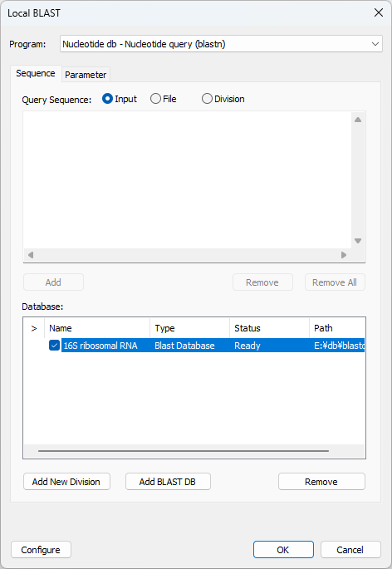Image resolution: width=392 pixels, height=569 pixels.
Task: Close the Local BLAST dialog
Action: pos(379,12)
